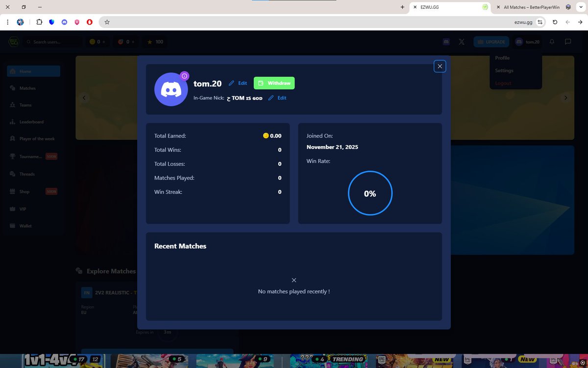The width and height of the screenshot is (588, 368).
Task: Click the UPGRADE button
Action: (491, 42)
